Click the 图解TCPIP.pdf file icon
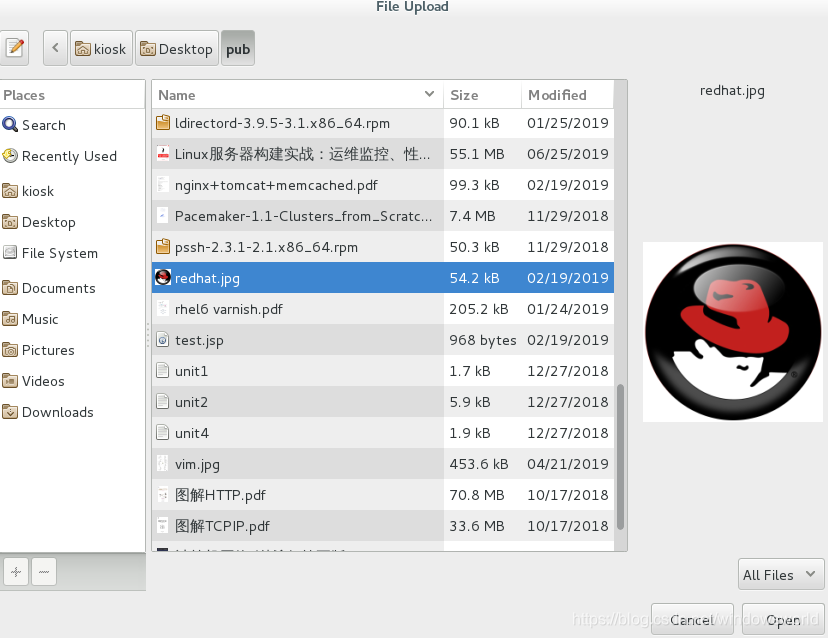 pyautogui.click(x=163, y=526)
